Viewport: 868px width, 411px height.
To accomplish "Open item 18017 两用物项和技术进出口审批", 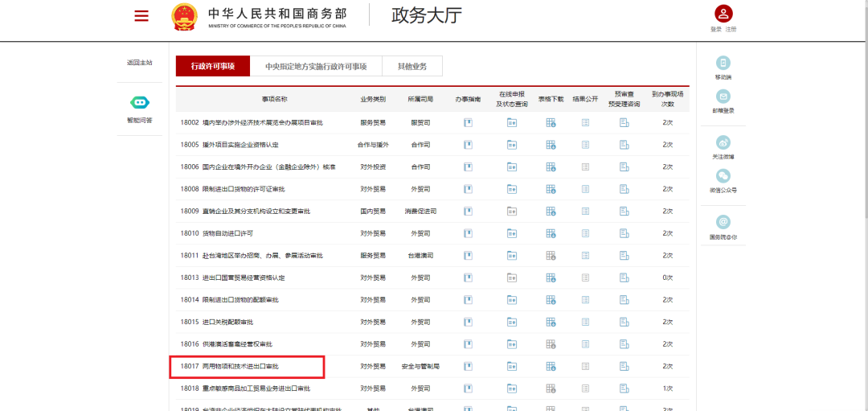I will [x=240, y=366].
